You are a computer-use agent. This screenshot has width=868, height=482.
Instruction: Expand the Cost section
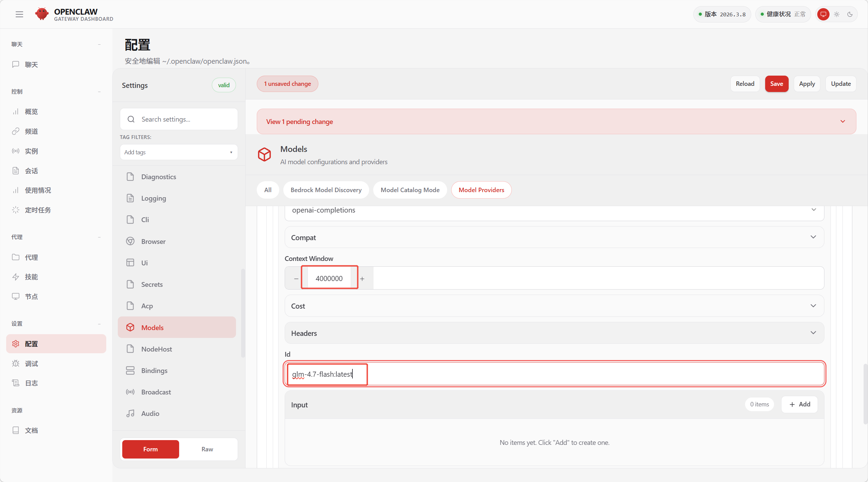coord(554,306)
